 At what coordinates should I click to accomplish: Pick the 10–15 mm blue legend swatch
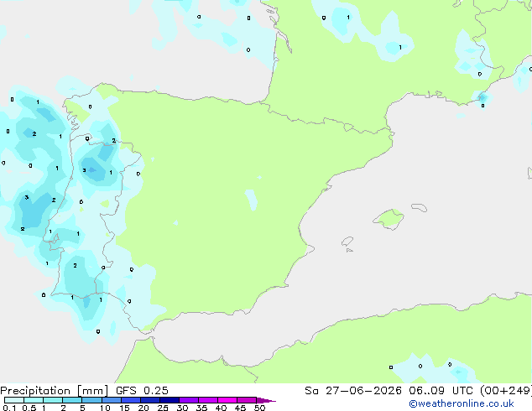[111, 400]
